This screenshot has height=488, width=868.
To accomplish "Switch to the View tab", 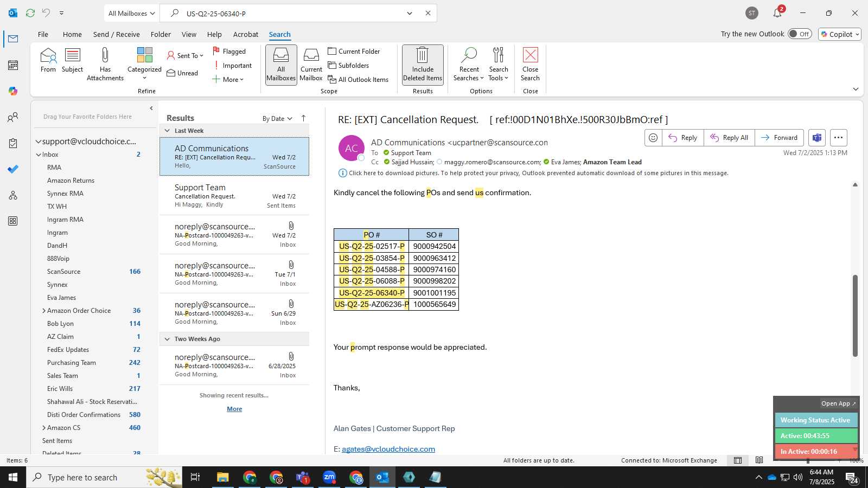I will click(x=189, y=34).
